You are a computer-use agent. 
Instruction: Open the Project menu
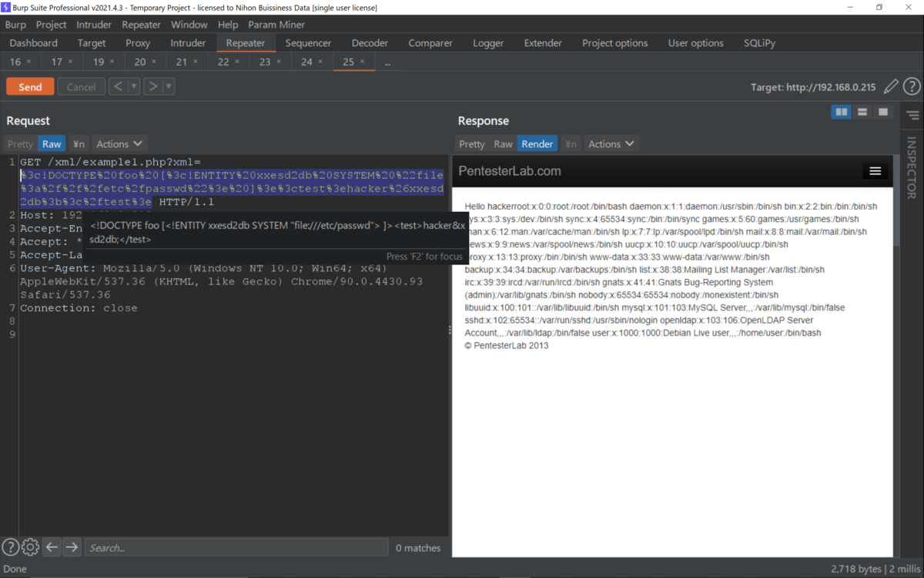51,25
